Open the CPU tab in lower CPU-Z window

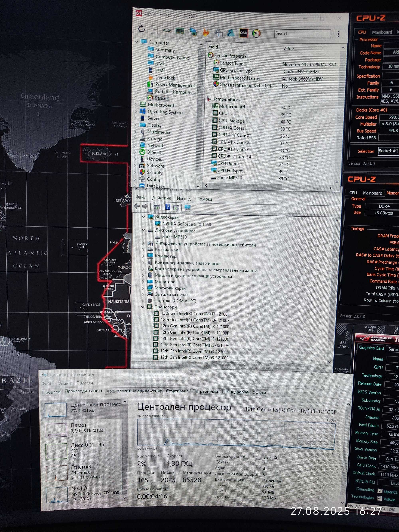tap(353, 193)
